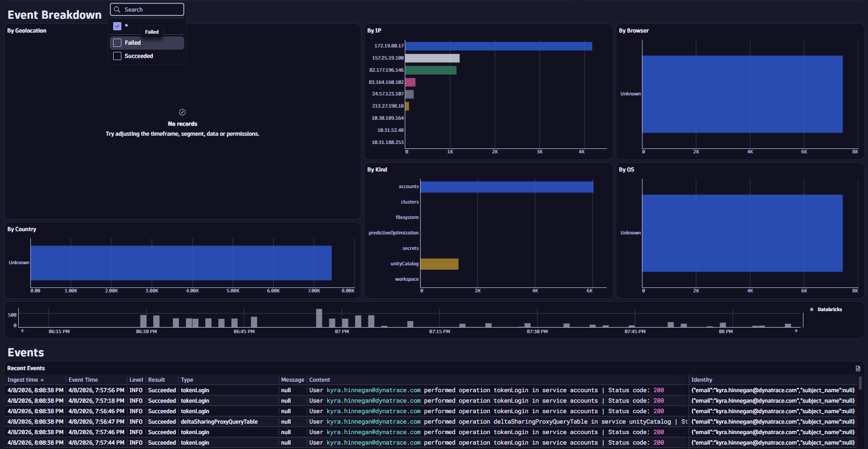Click the tallest timeline bar before 07 PM
This screenshot has width=868, height=449.
[319, 318]
